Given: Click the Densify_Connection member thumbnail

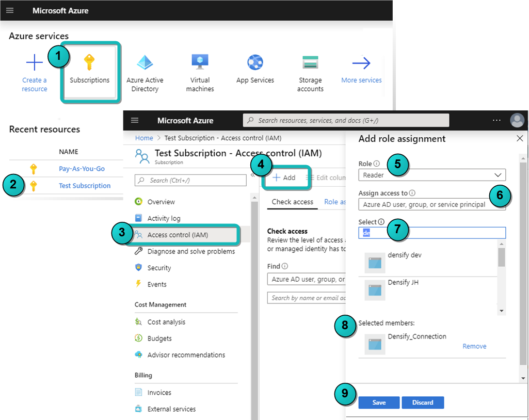Looking at the screenshot, I should pyautogui.click(x=375, y=345).
